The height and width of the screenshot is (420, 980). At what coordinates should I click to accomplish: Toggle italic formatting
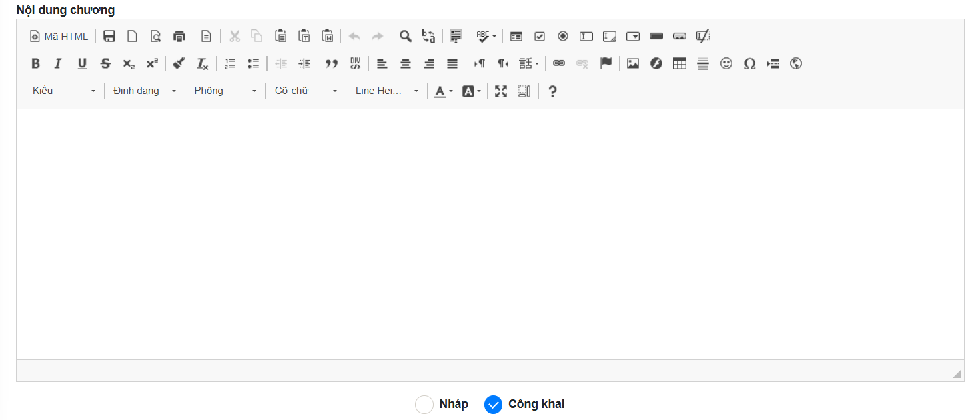(59, 63)
